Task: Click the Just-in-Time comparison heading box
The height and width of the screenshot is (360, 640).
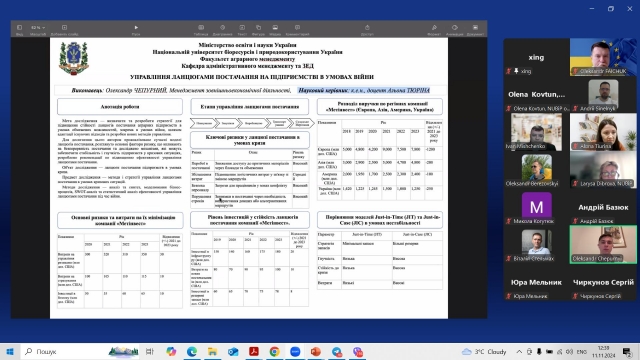Action: coord(380,220)
